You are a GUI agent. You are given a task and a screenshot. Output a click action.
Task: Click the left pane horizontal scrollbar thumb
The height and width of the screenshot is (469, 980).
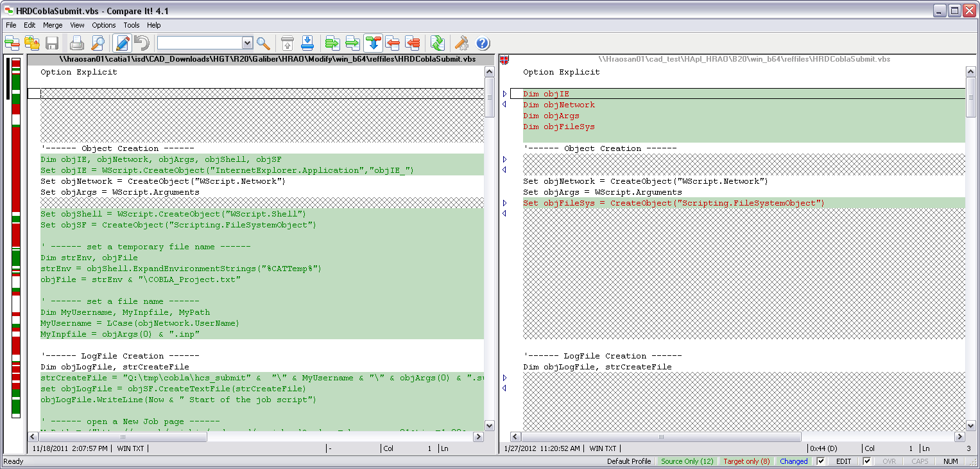[x=123, y=437]
